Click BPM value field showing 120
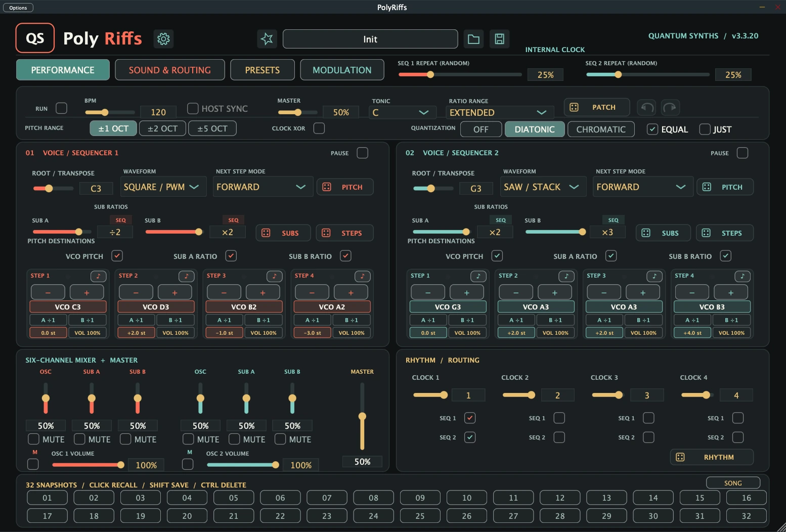The image size is (786, 532). click(158, 112)
